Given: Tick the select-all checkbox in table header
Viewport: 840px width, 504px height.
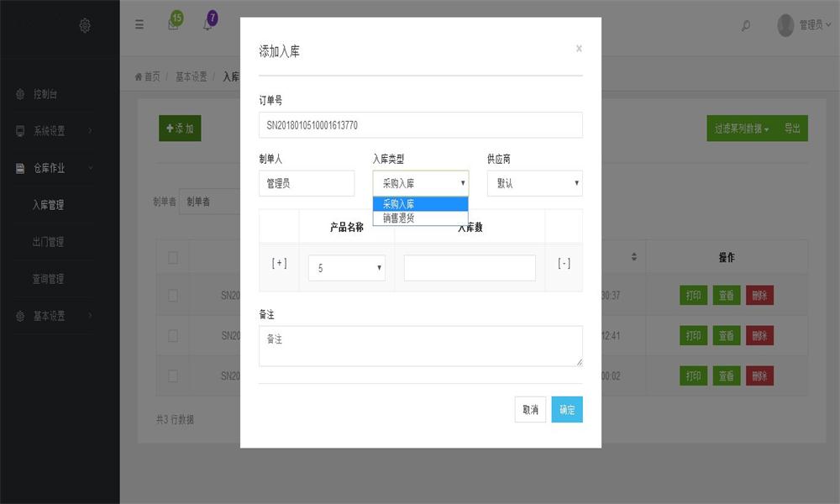Looking at the screenshot, I should coord(173,257).
